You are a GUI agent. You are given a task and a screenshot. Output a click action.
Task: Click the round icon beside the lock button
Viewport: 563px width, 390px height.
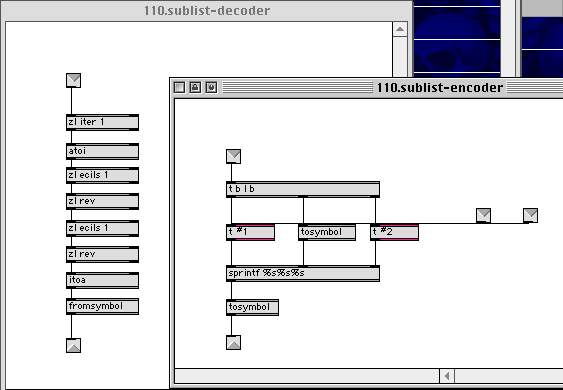click(211, 87)
